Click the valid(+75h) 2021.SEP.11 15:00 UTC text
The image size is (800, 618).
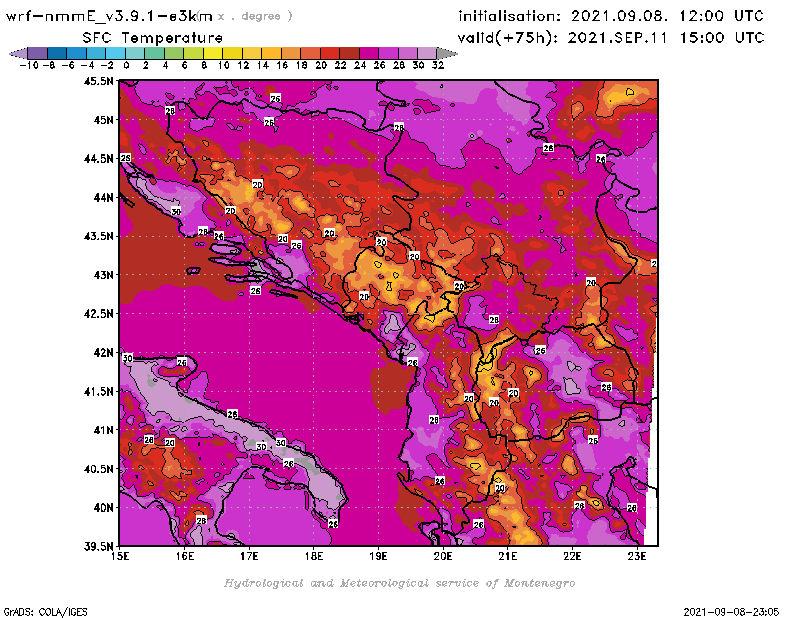coord(611,38)
